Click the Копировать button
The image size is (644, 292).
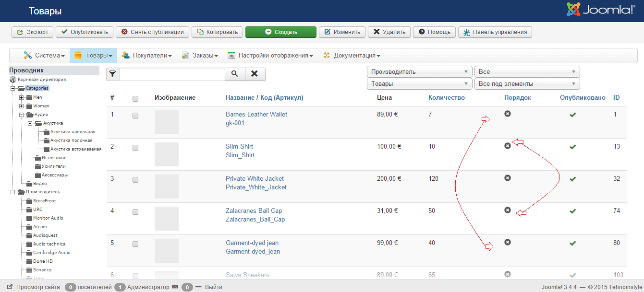coord(217,32)
